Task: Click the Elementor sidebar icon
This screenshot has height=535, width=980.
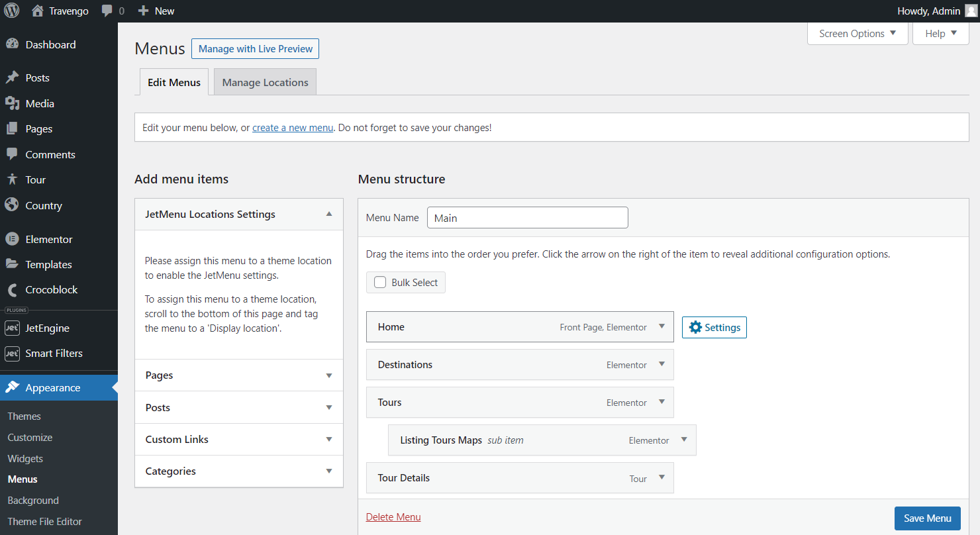Action: 12,239
